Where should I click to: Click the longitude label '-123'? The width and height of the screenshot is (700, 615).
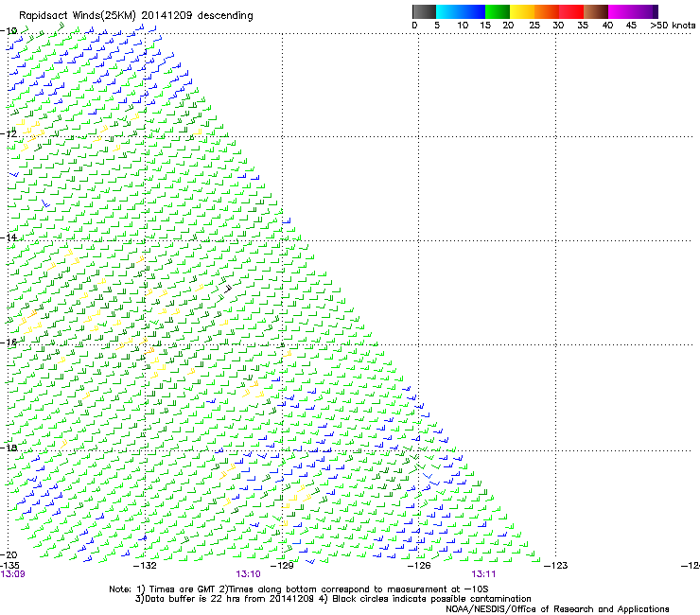pos(556,566)
